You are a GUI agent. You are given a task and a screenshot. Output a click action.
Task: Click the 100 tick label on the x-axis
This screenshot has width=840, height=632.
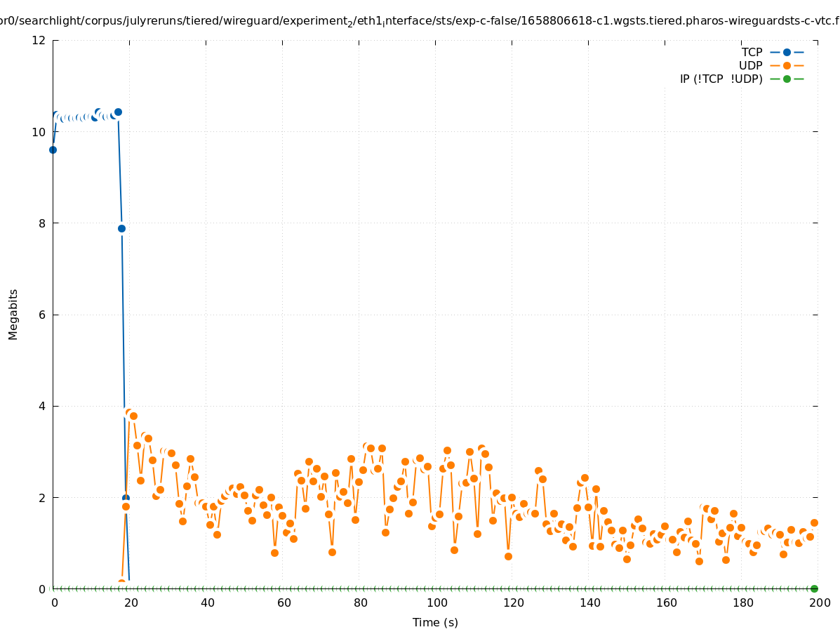pos(436,603)
